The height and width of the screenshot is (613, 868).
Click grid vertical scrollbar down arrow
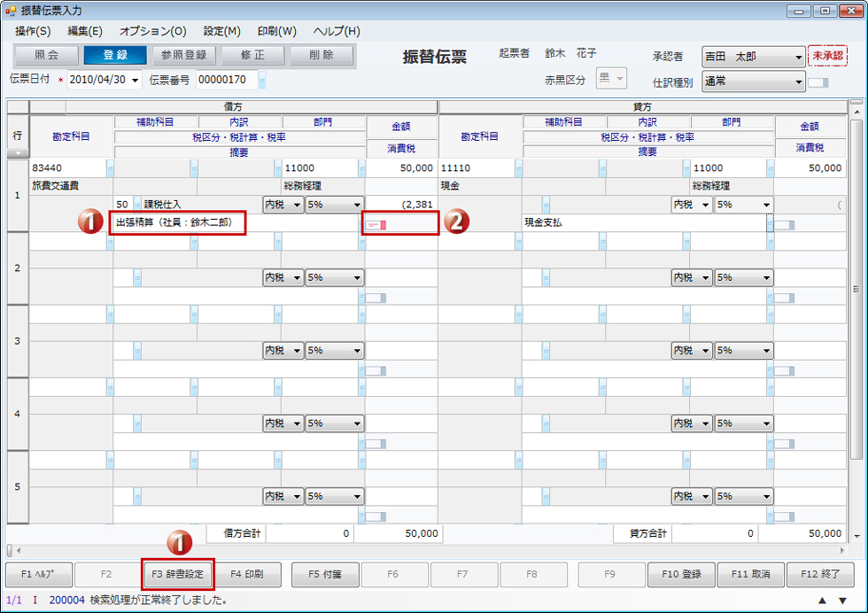(856, 536)
